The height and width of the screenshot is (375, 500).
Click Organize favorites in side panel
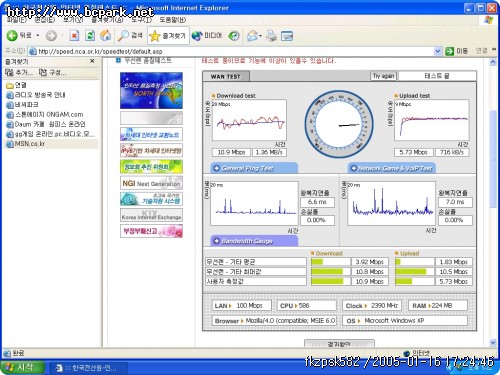click(52, 72)
